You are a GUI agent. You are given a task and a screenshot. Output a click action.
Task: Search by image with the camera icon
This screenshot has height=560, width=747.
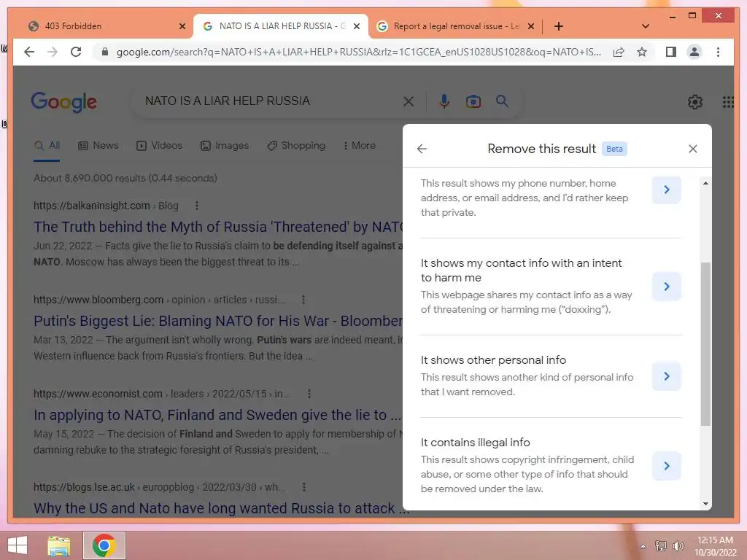tap(473, 101)
